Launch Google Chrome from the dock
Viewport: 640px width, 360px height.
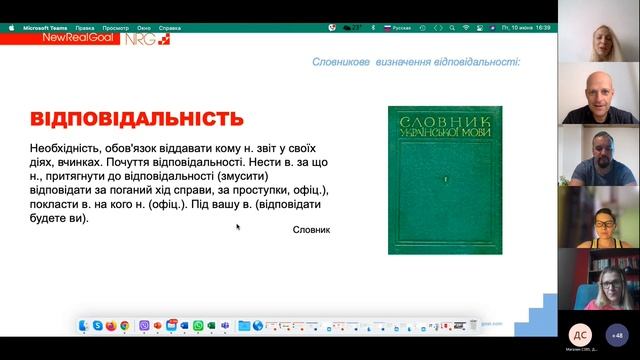124,325
